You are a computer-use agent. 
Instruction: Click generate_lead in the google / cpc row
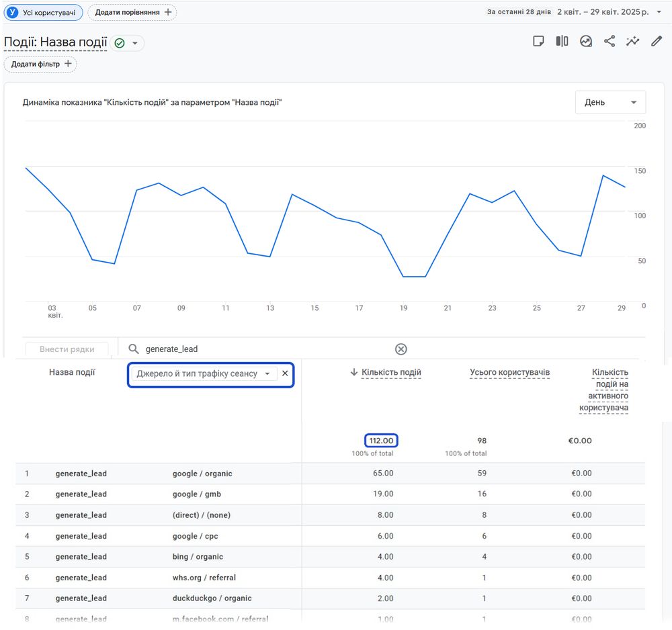81,536
